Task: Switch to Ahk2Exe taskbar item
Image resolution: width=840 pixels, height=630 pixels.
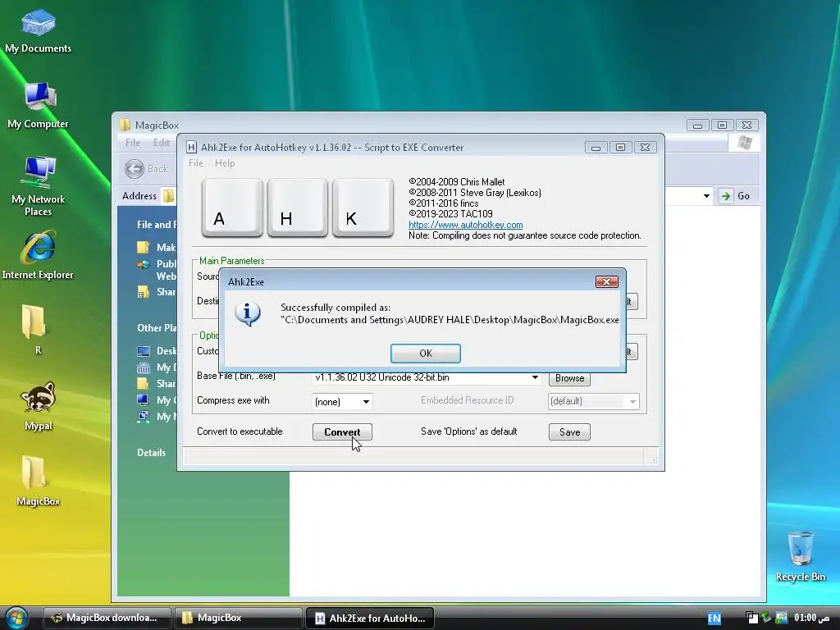Action: 370,618
